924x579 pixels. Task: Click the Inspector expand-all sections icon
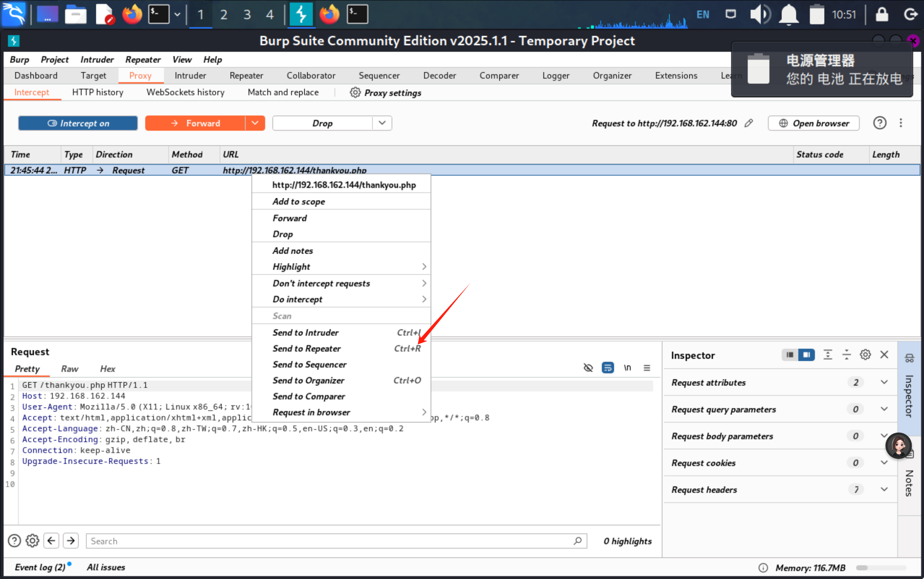click(827, 355)
